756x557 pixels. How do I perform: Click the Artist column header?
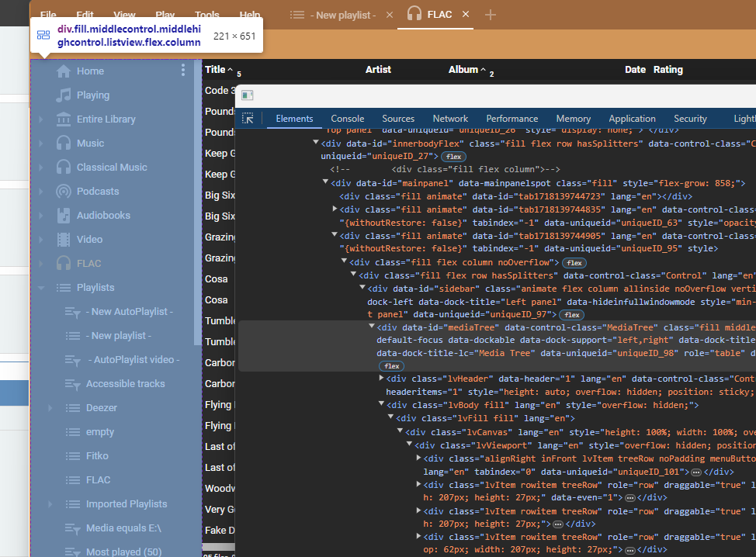[378, 70]
